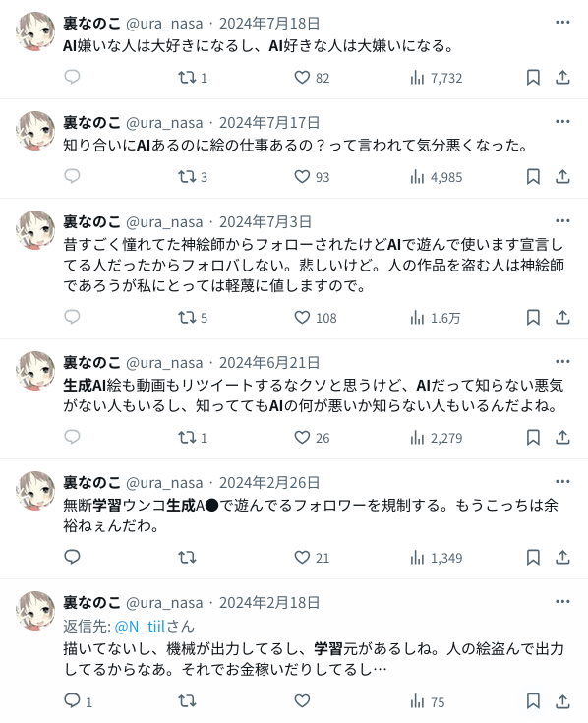Repost the July 17 tweet with 3 reposts

(193, 177)
